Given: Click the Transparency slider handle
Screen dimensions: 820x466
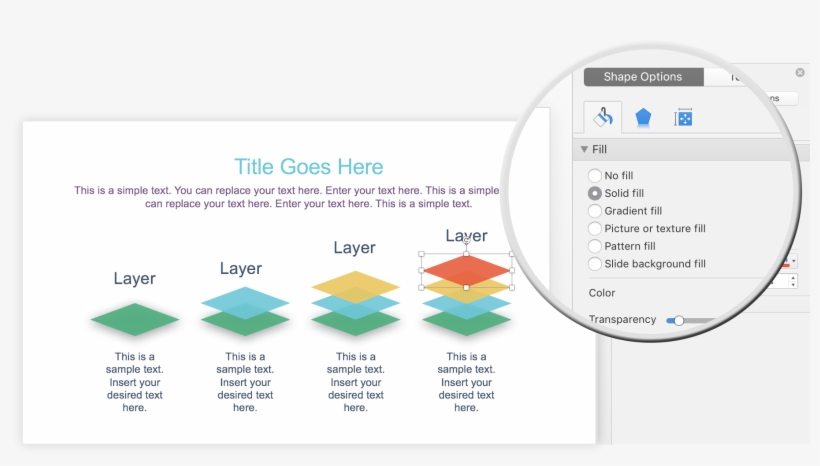Looking at the screenshot, I should [x=679, y=320].
